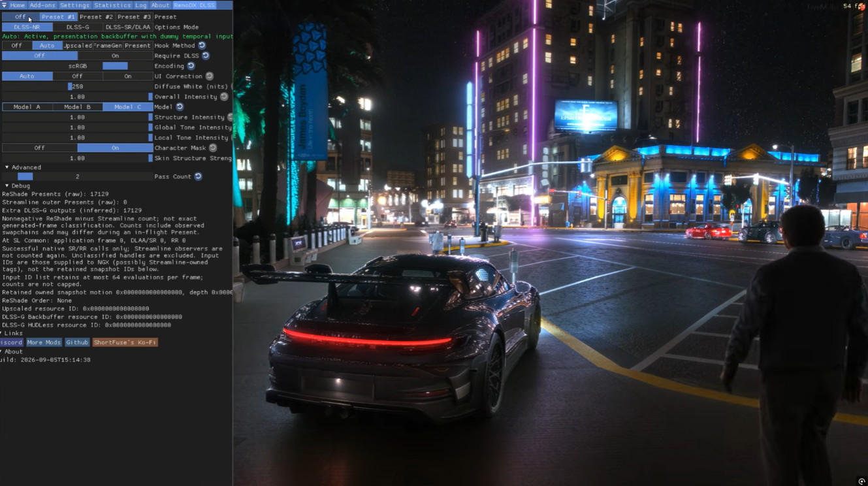Reset the Require DLSS setting
868x486 pixels.
pyautogui.click(x=206, y=56)
